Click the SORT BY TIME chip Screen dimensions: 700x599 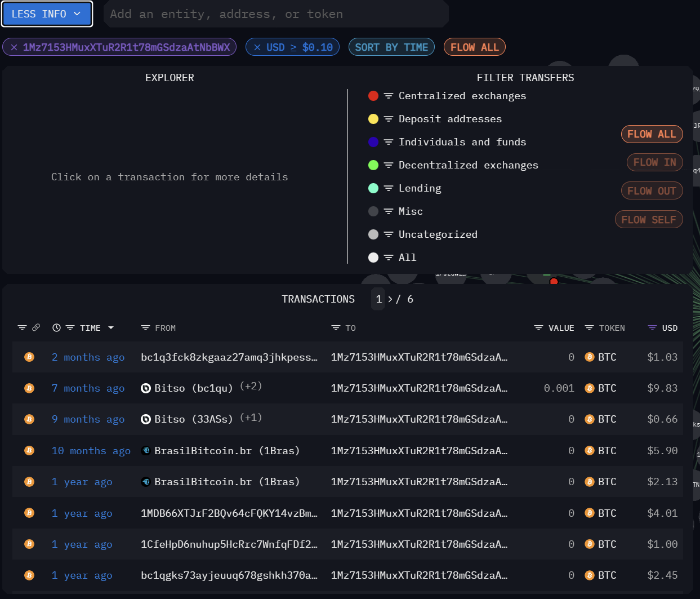pyautogui.click(x=391, y=47)
